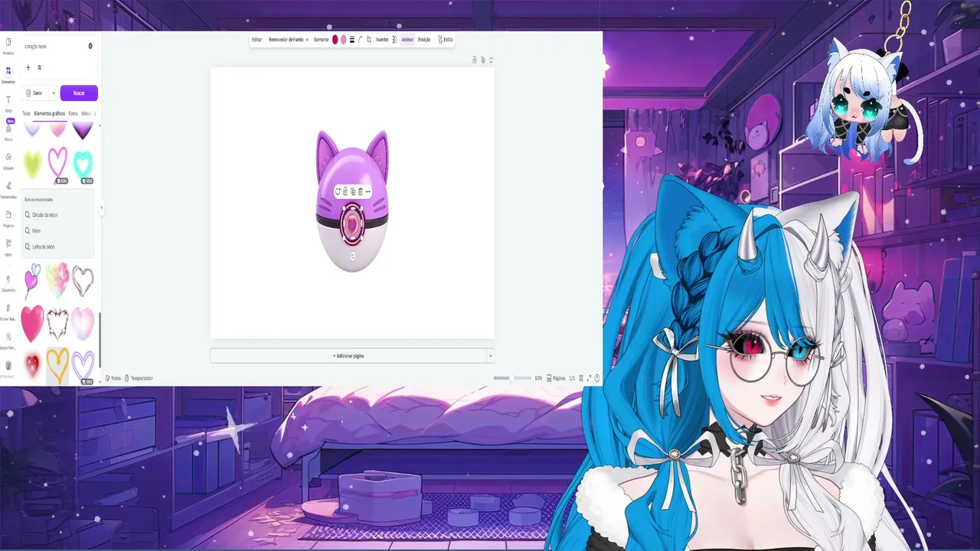This screenshot has height=551, width=980.
Task: Click the Buscar search button
Action: 79,93
